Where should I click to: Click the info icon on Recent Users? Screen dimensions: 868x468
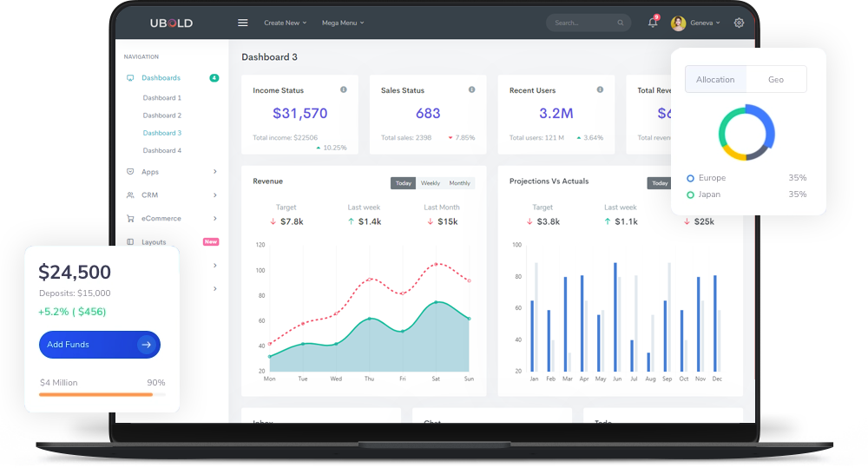(x=600, y=89)
